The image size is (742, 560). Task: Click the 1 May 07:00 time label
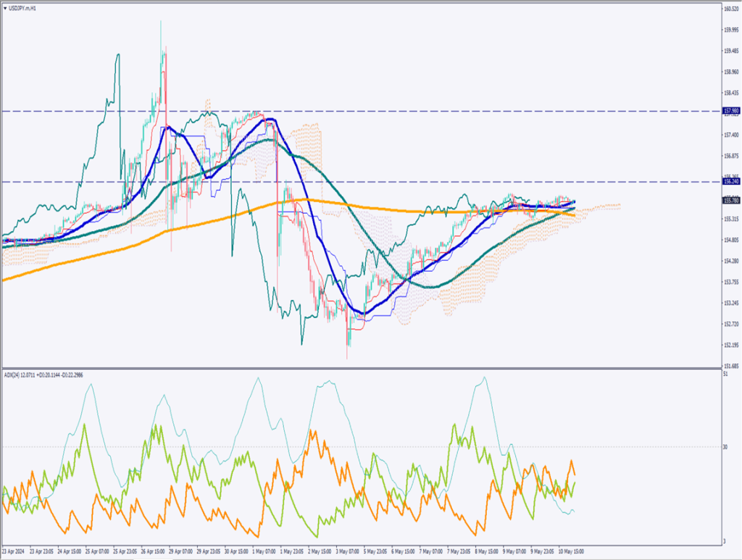(265, 551)
